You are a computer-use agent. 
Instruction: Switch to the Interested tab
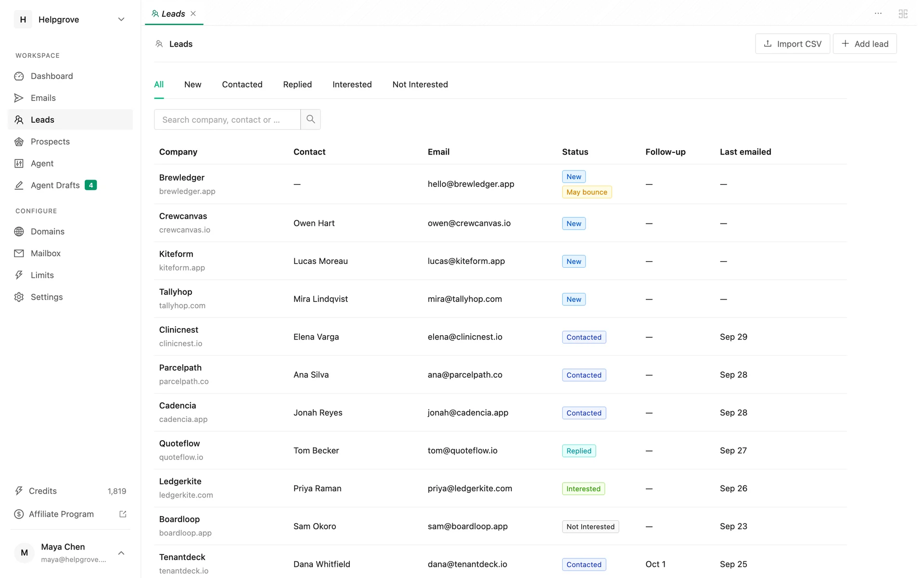[352, 84]
